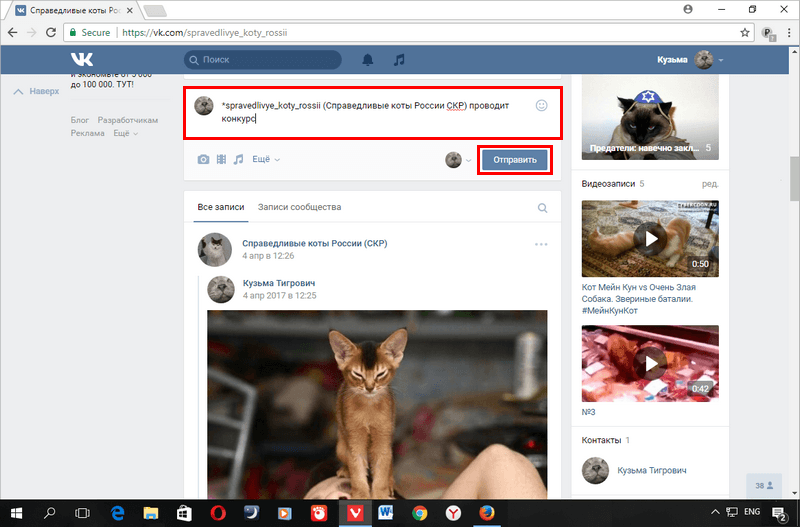
Task: Expand the post author avatar selector
Action: point(458,160)
